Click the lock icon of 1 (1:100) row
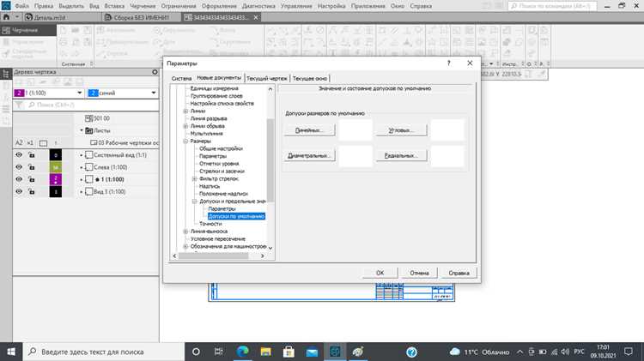Screen dimensions: 644x361 [x=31, y=180]
